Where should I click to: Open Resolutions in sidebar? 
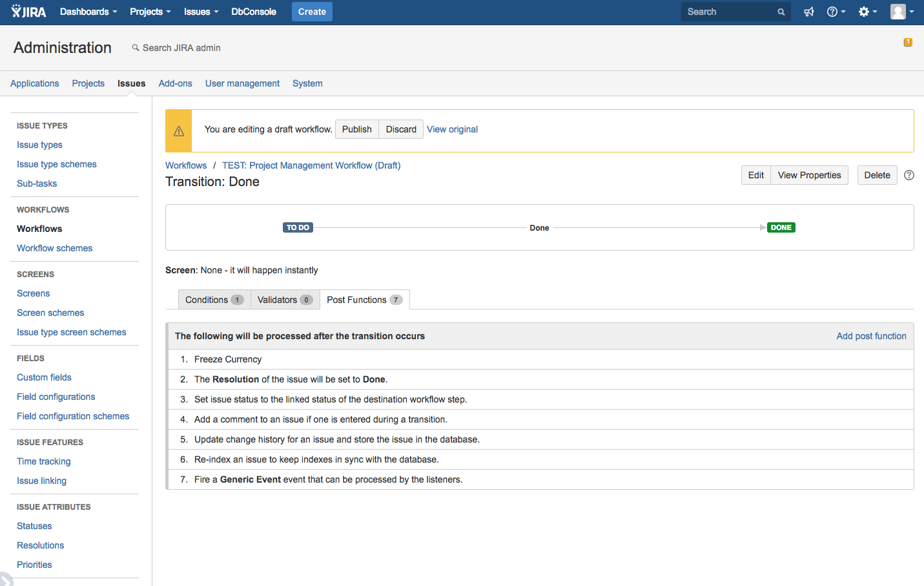[41, 545]
